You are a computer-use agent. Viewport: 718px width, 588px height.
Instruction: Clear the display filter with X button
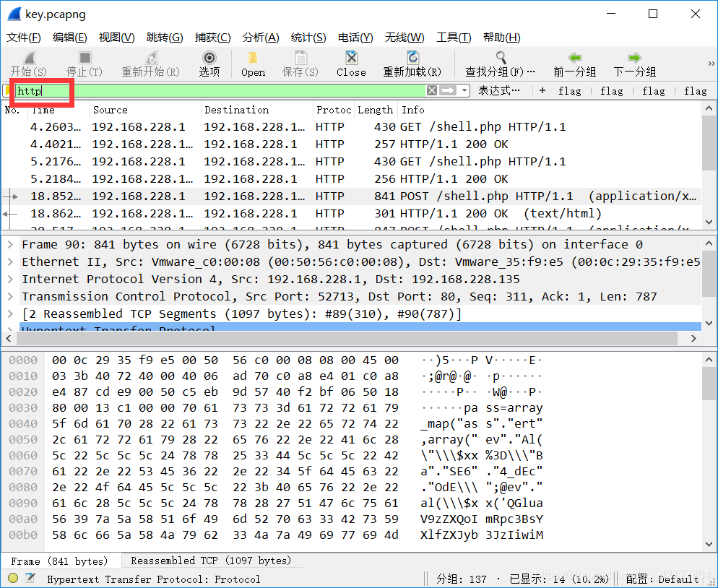tap(431, 90)
